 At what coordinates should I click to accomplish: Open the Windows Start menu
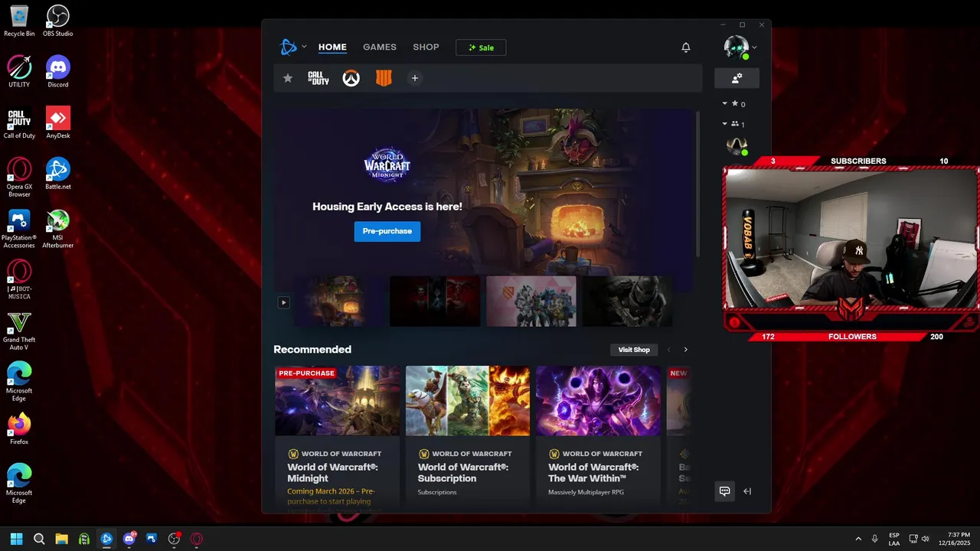click(x=17, y=539)
